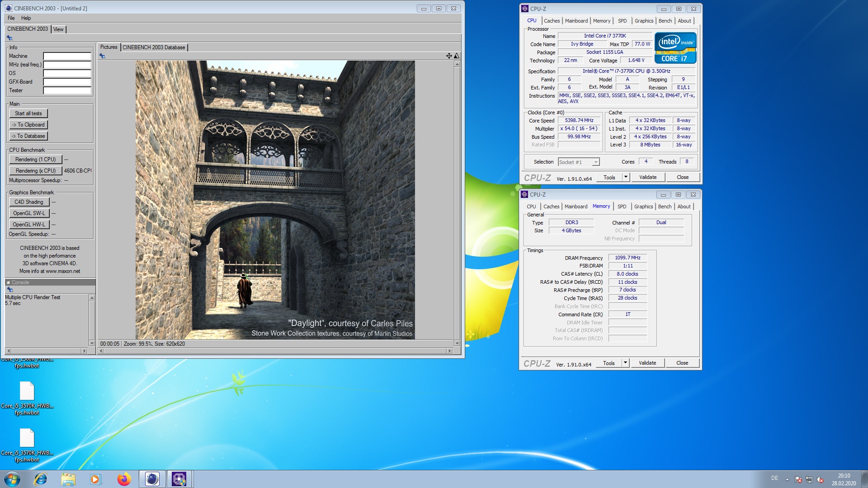Run C4D Shading benchmark
Viewport: 868px width, 488px height.
29,202
